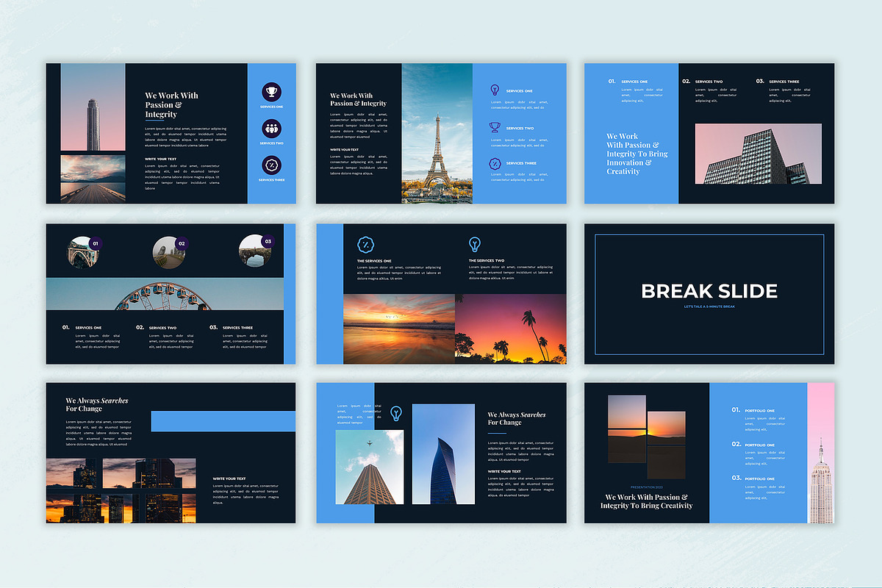Screen dimensions: 882x588
Task: Click the palm trees sunset photo
Action: click(511, 329)
